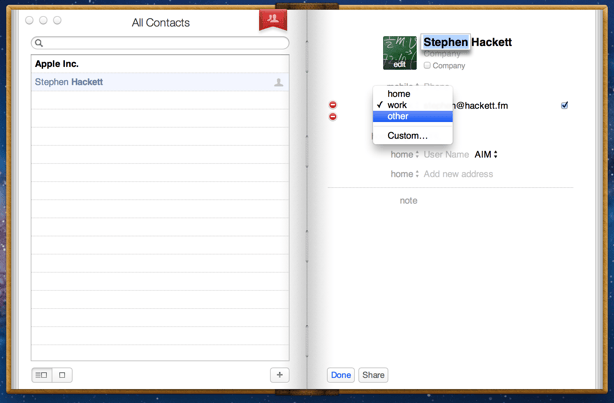Switch to list and card view
The height and width of the screenshot is (403, 614).
pyautogui.click(x=42, y=375)
